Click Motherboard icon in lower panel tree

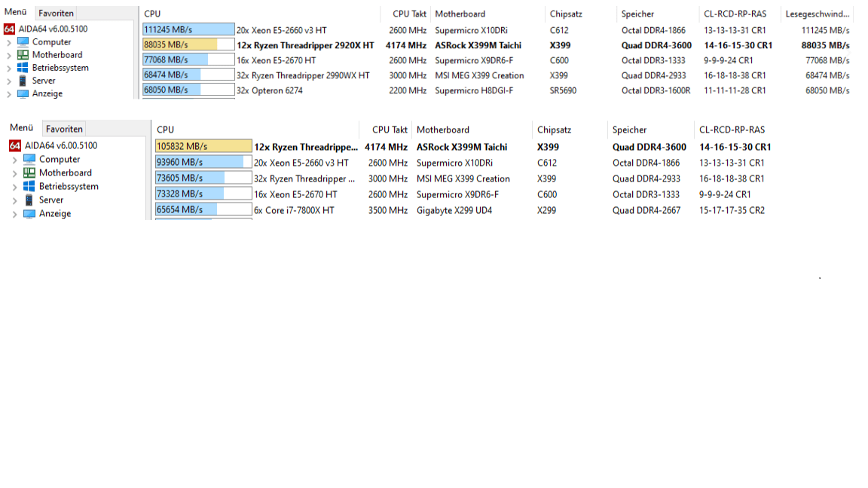point(29,172)
